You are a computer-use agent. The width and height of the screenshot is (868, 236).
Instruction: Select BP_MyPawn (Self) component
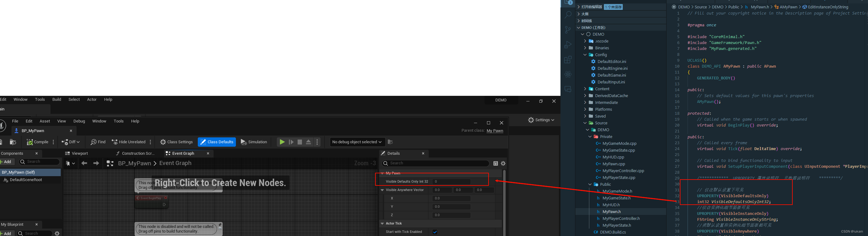click(x=30, y=172)
